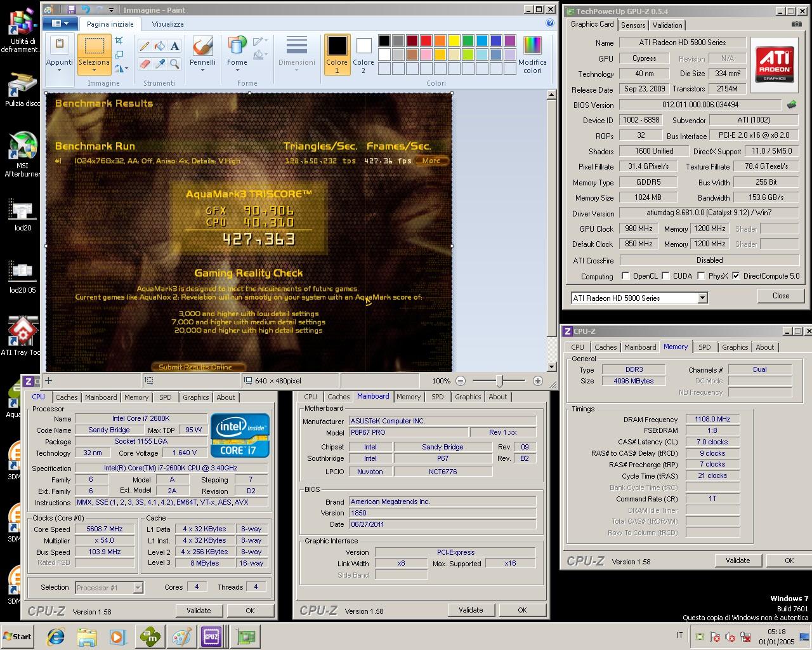Select the Magnifier tool in Paint
Screen dimensions: 812x650
[x=174, y=64]
